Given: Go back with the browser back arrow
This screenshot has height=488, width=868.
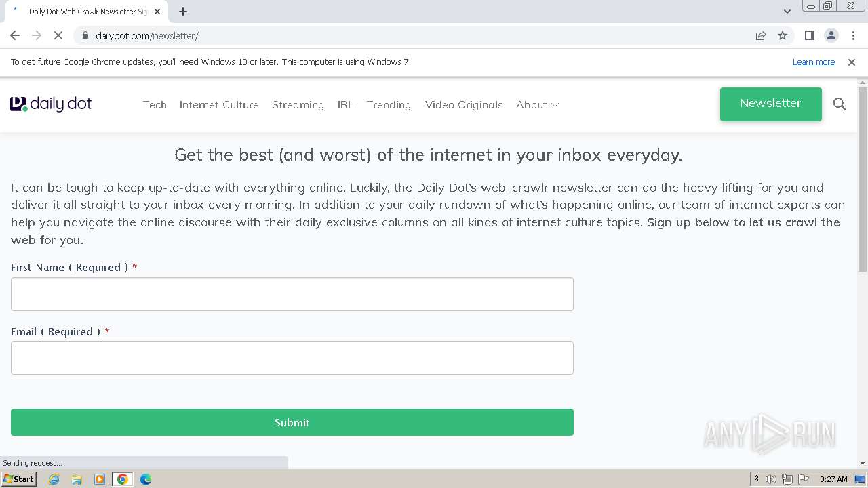Looking at the screenshot, I should coord(15,36).
